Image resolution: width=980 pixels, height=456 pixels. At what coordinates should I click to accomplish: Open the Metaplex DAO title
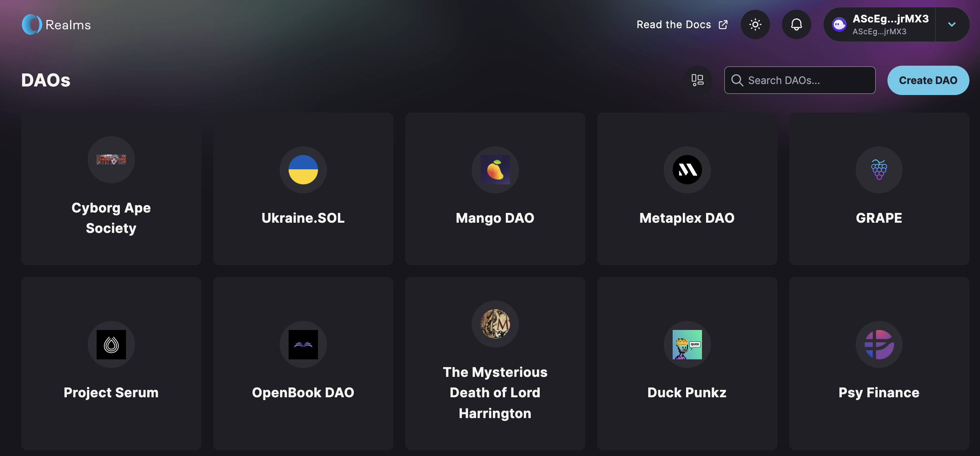(687, 218)
